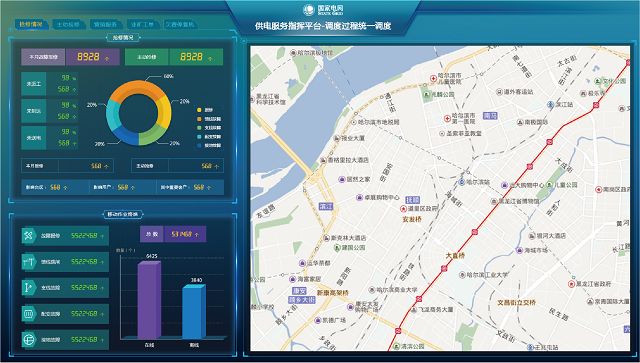Click the 哈尔滨市儿童医院 hospital marker on map
640x363 pixels.
[433, 78]
